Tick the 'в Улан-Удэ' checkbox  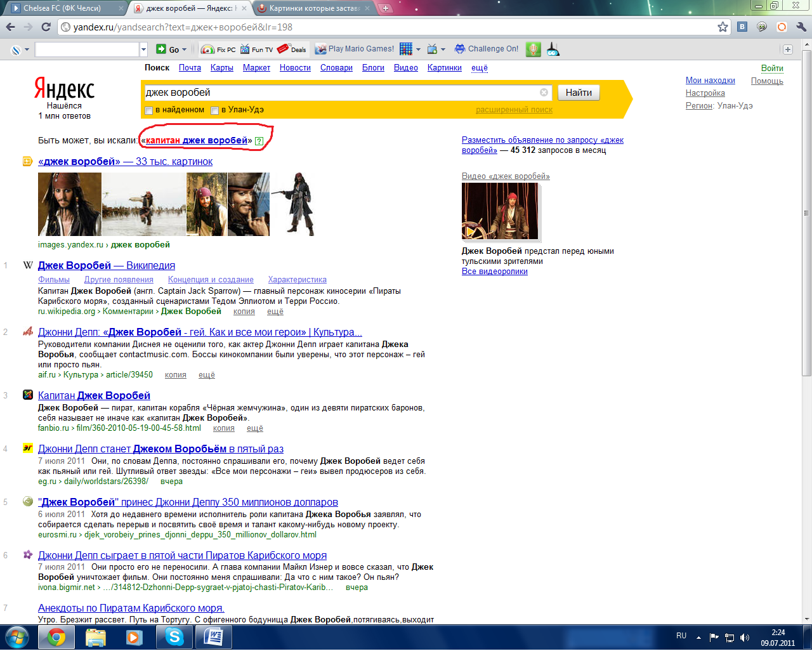tap(215, 110)
